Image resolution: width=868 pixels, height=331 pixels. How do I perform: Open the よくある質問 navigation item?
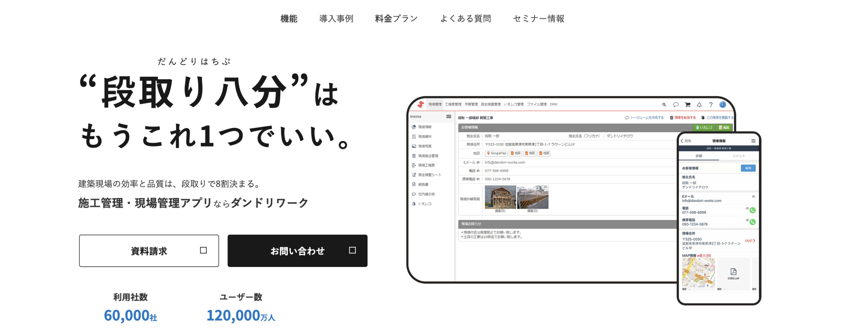coord(466,19)
